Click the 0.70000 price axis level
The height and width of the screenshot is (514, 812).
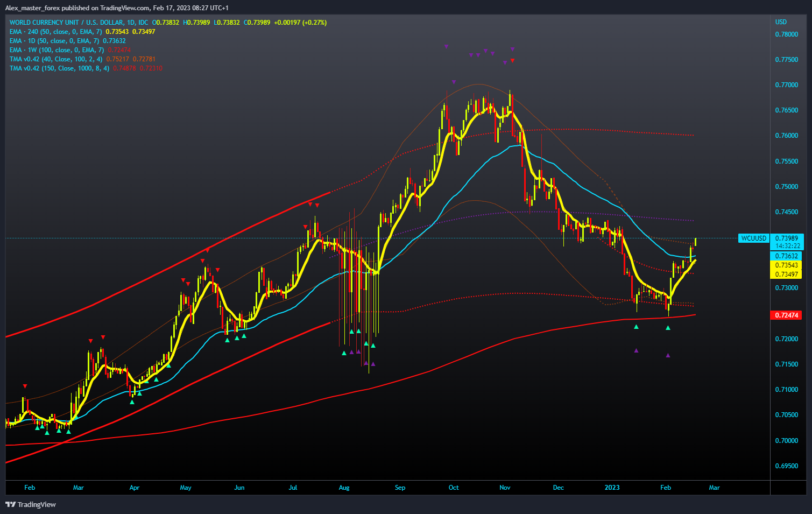point(787,441)
